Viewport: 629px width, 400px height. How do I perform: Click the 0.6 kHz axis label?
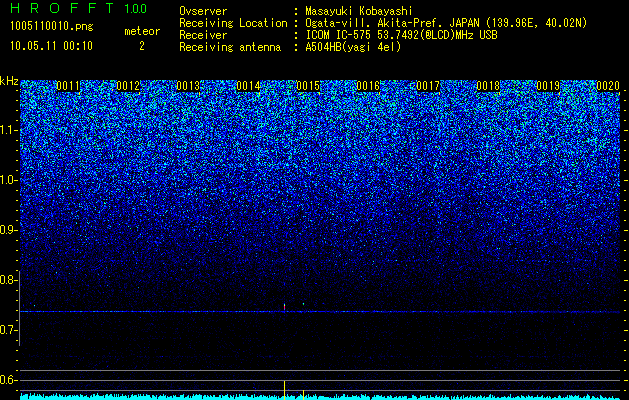[9, 380]
